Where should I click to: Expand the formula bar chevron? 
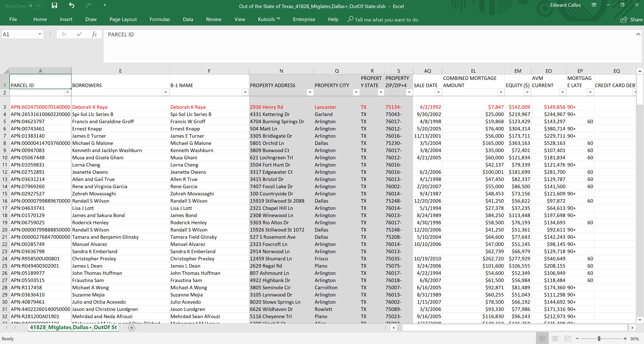[x=638, y=34]
